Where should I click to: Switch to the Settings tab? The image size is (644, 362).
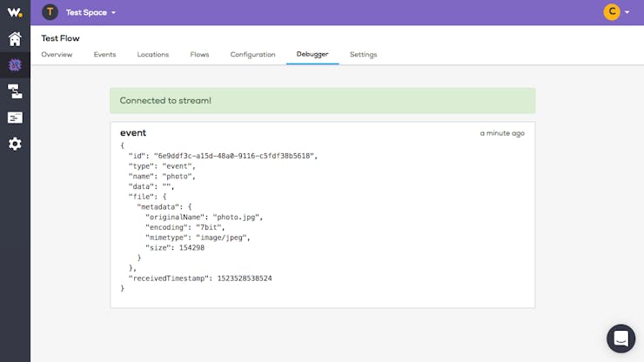(x=363, y=55)
